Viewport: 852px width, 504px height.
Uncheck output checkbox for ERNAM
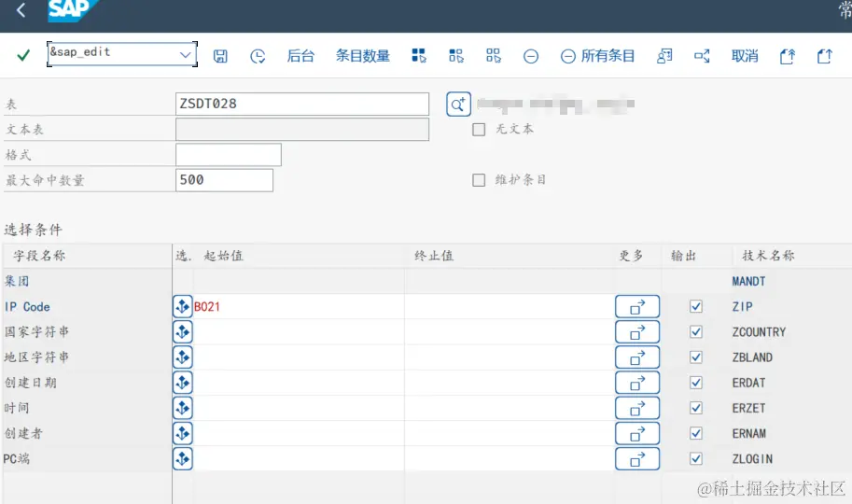pos(696,433)
